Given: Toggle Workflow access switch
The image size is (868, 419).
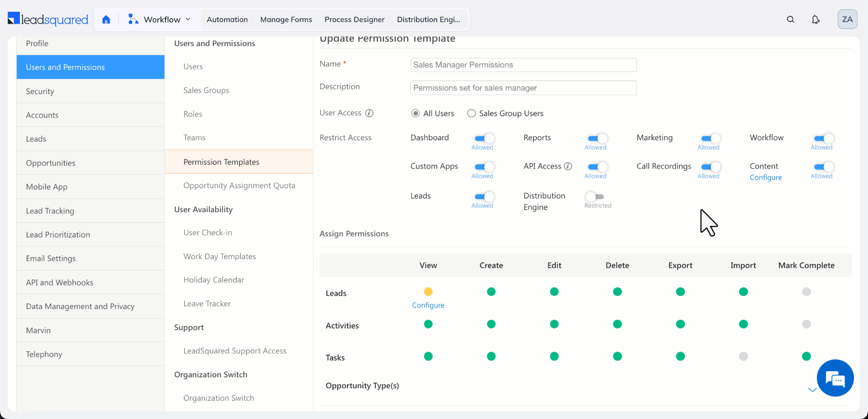Looking at the screenshot, I should (823, 138).
